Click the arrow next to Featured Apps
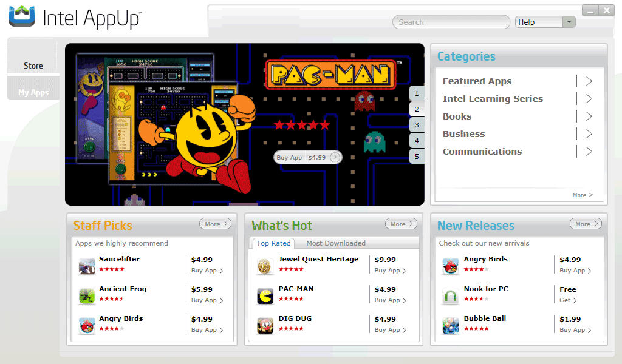Screen dimensions: 622x364 pos(589,81)
